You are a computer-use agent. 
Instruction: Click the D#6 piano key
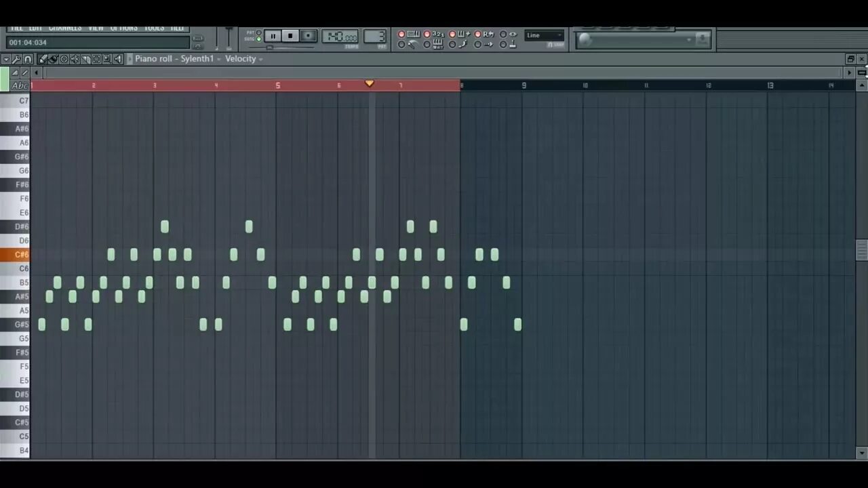[x=15, y=226]
